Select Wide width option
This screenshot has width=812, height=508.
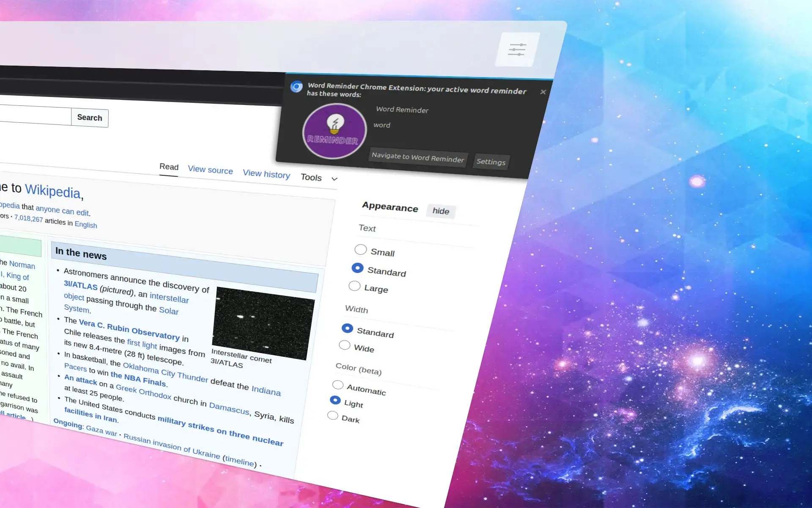pyautogui.click(x=345, y=345)
